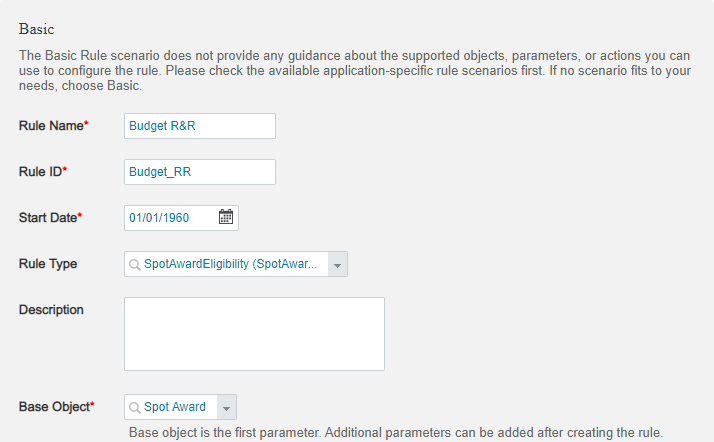The image size is (714, 442).
Task: Focus the Rule ID field with Budget_RR
Action: click(199, 172)
